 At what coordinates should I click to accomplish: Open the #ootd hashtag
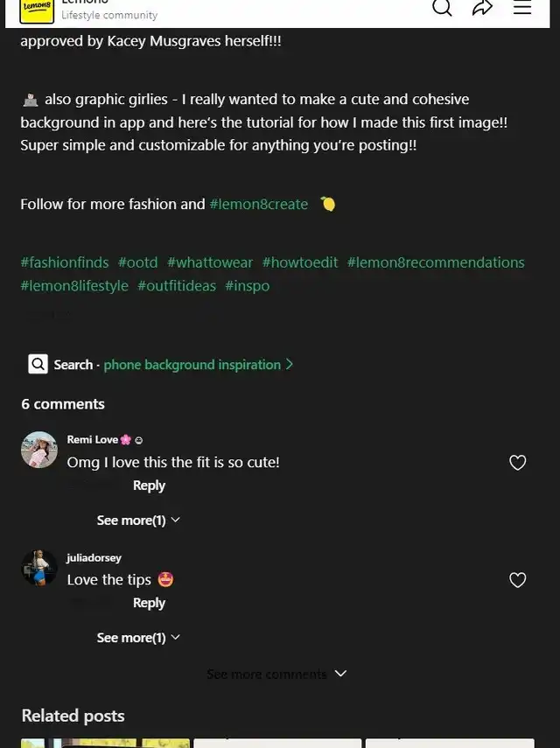coord(138,262)
